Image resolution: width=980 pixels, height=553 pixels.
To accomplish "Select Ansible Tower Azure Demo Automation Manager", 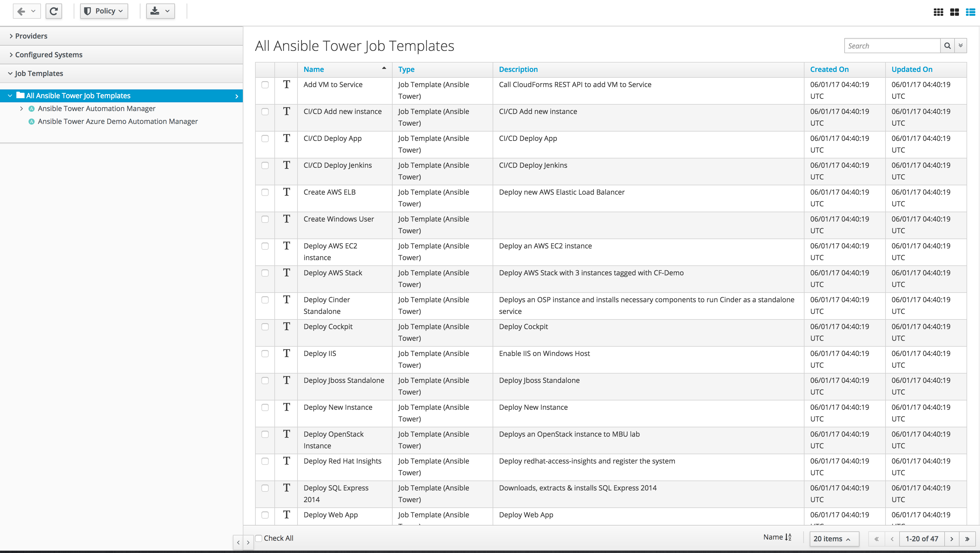I will (x=118, y=122).
